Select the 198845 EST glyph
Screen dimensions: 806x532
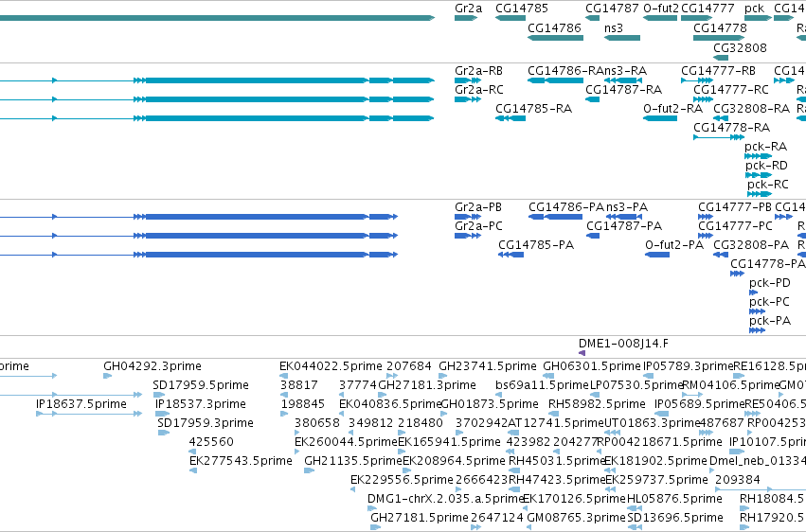point(284,414)
